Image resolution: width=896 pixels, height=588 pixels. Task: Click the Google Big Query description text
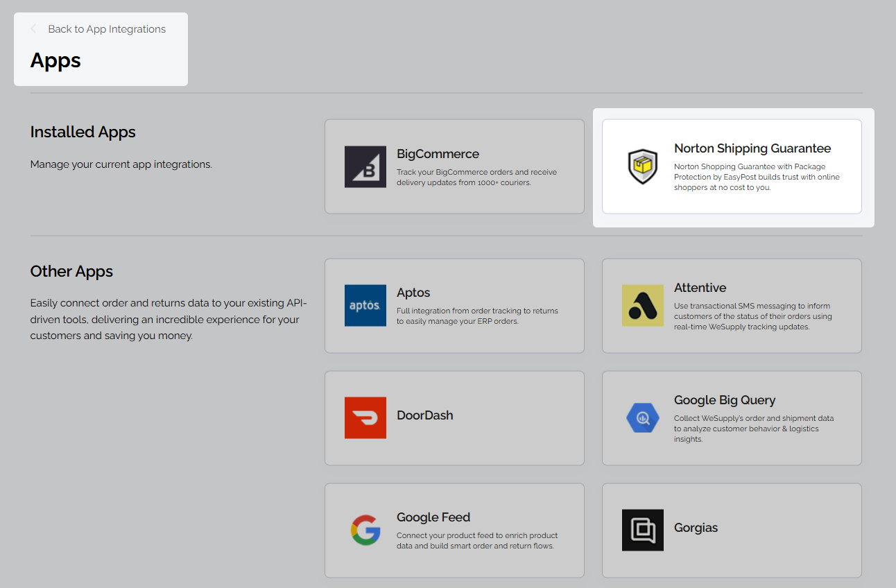coord(754,429)
